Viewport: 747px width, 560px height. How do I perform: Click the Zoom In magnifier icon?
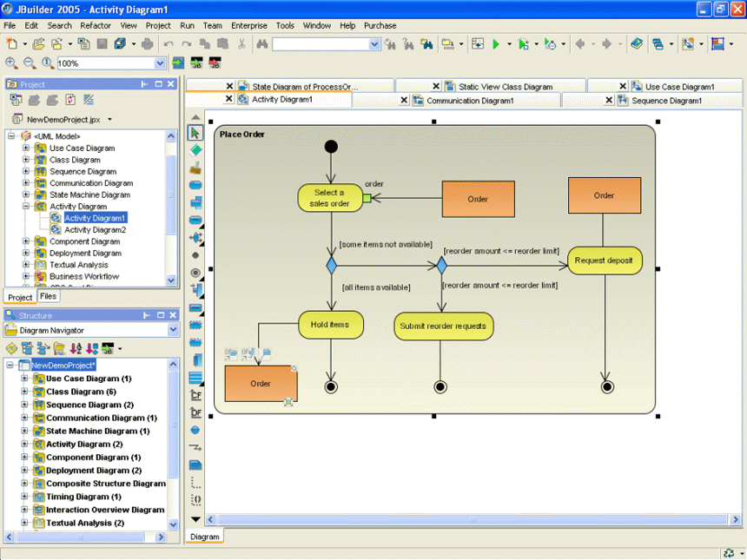pos(11,63)
